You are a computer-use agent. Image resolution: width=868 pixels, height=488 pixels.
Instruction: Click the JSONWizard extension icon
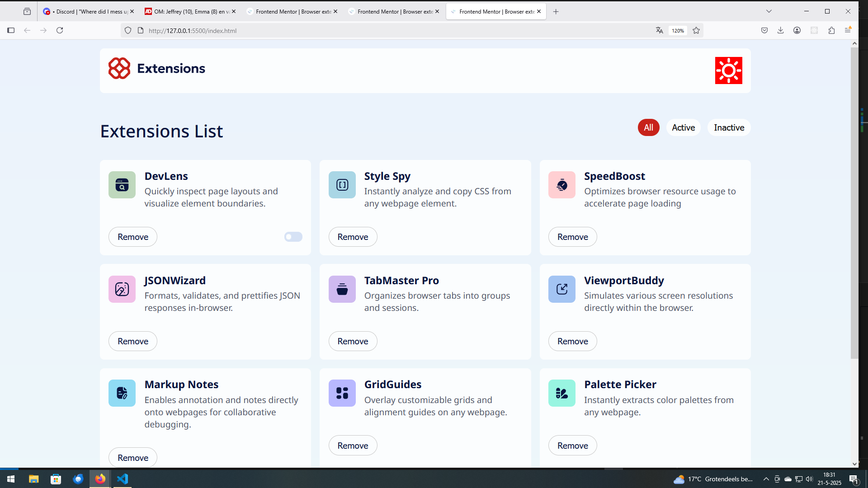(122, 289)
